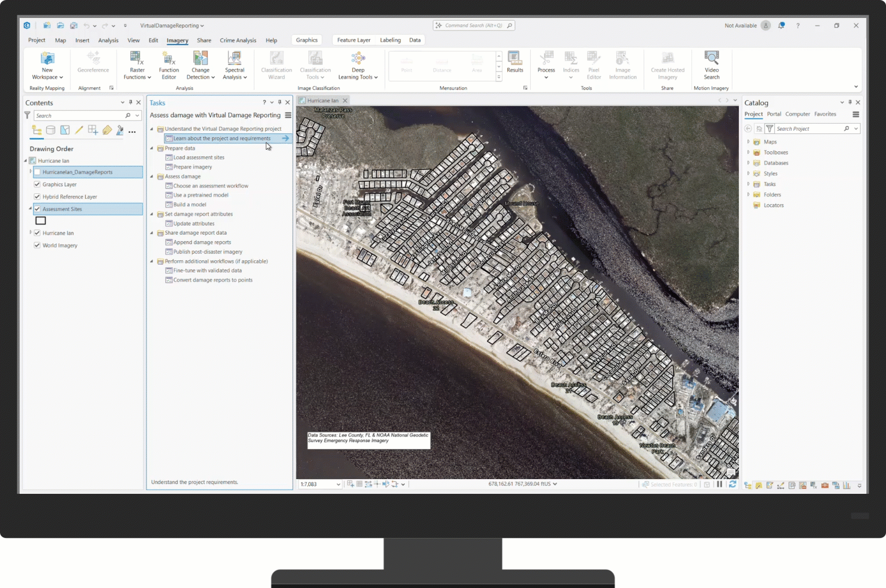
Task: Expand Toolboxes in Catalog
Action: point(748,152)
